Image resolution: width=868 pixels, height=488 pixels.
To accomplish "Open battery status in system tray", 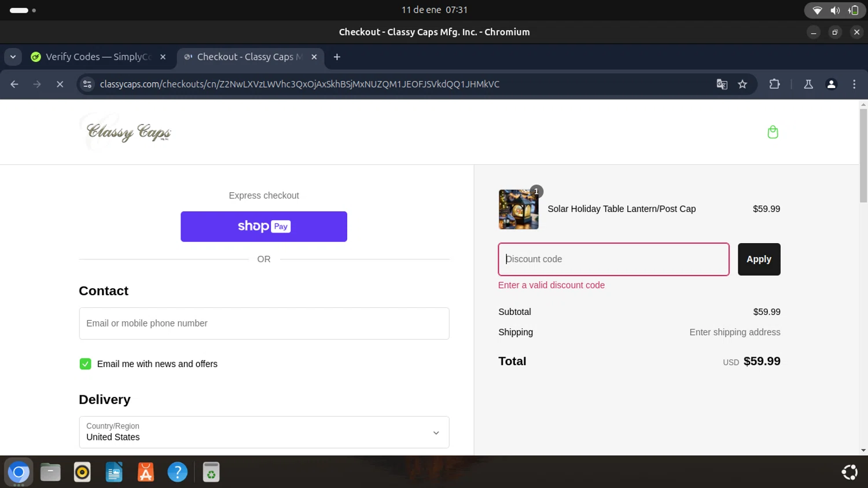I will point(853,10).
